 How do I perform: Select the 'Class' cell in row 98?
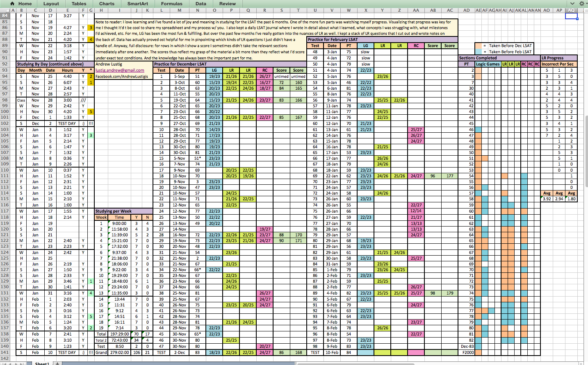point(21,100)
